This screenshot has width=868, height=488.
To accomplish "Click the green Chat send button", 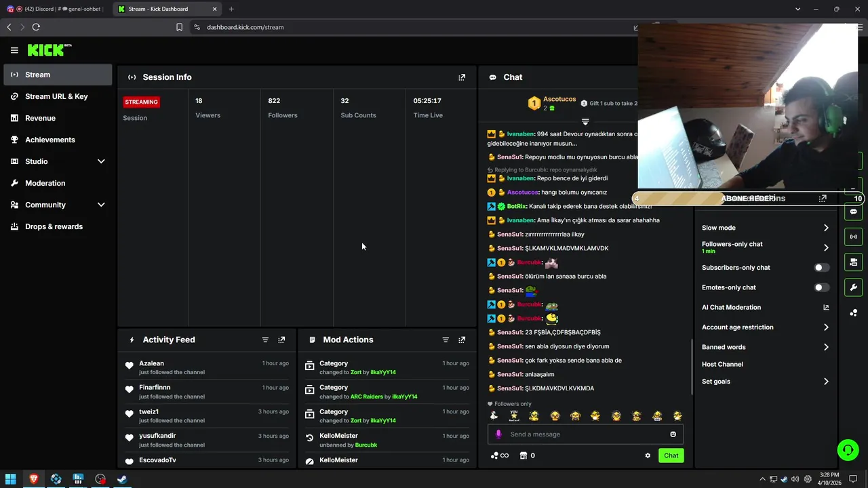I will tap(671, 455).
